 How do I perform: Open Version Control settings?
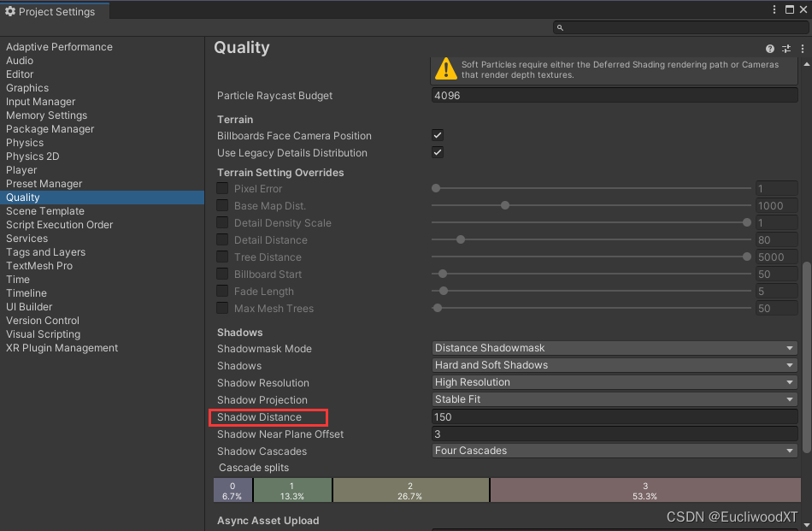point(43,321)
